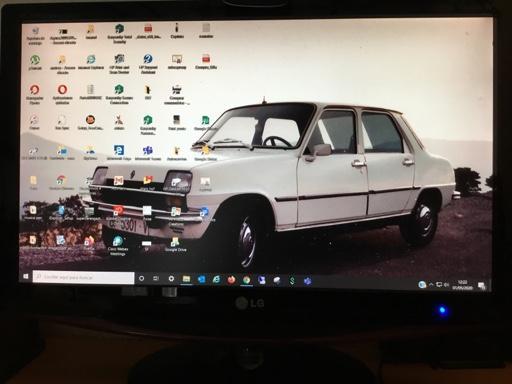
Task: Open the Task View button
Action: 156,278
